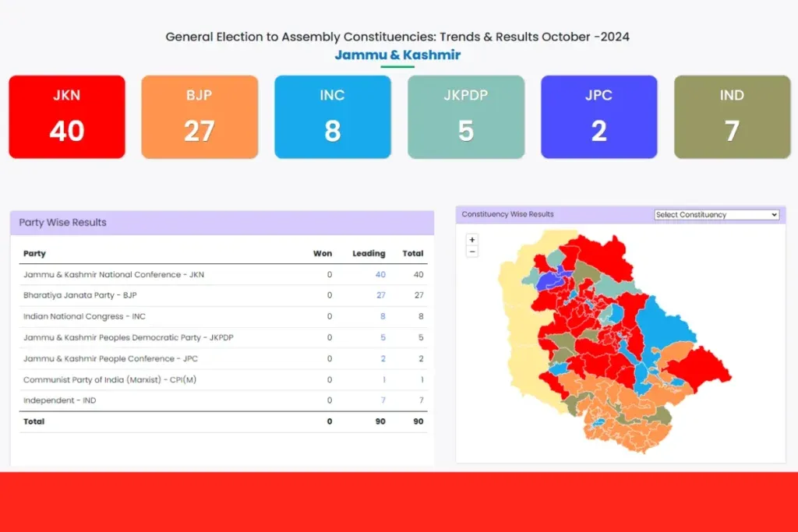Select 'Bharatiya Janata Party - BJP' row
This screenshot has width=798, height=532.
coord(224,295)
